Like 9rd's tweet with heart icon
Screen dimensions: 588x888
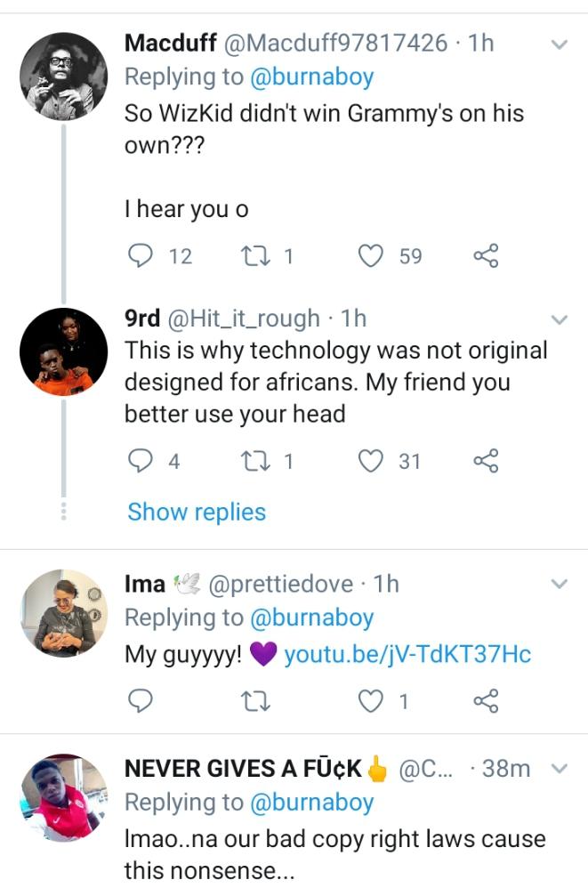[x=370, y=461]
